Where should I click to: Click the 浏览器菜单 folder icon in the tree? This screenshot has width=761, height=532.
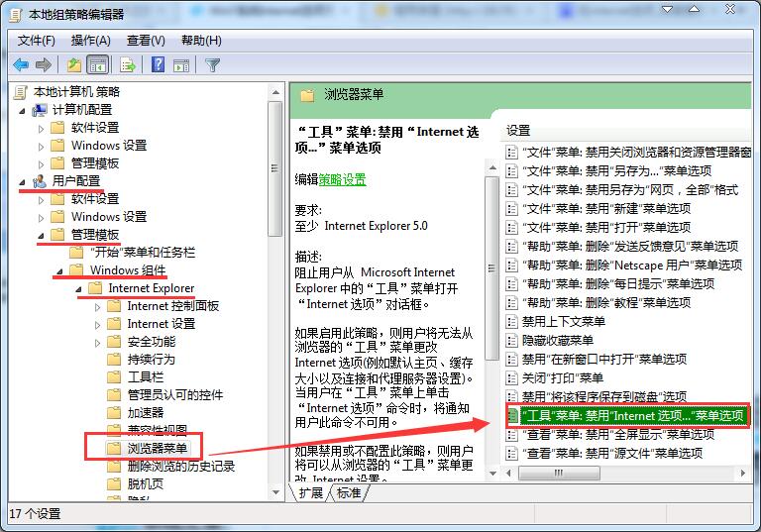click(114, 448)
